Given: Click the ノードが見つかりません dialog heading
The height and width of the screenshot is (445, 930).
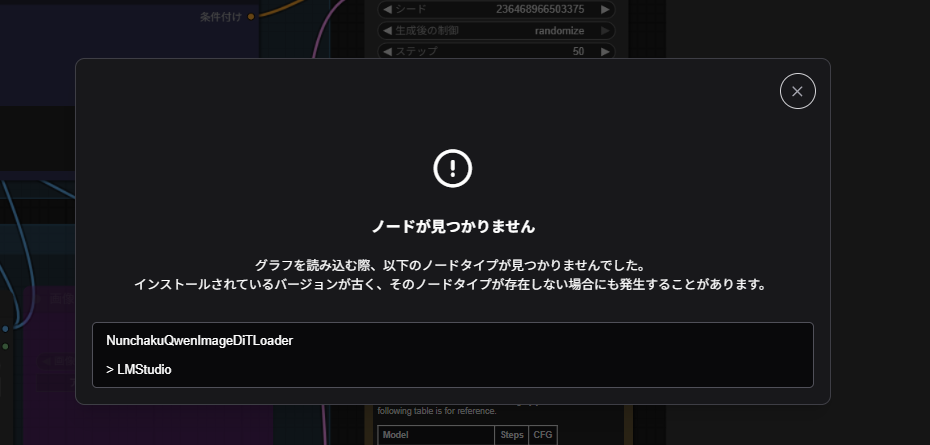Looking at the screenshot, I should (453, 227).
